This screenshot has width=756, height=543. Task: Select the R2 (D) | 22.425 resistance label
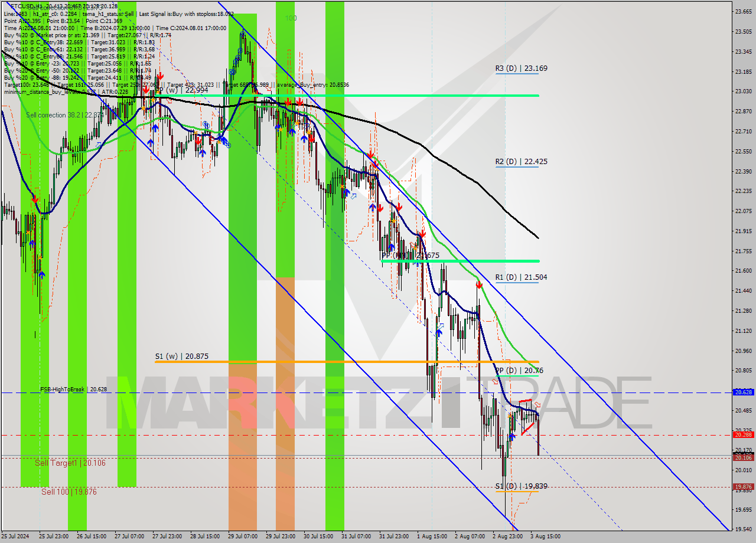coord(521,161)
